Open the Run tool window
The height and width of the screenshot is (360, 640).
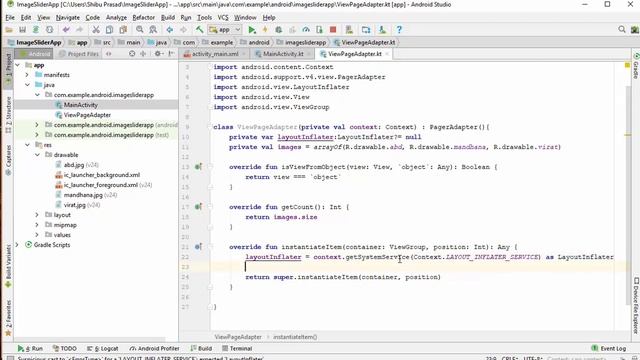pyautogui.click(x=30, y=349)
